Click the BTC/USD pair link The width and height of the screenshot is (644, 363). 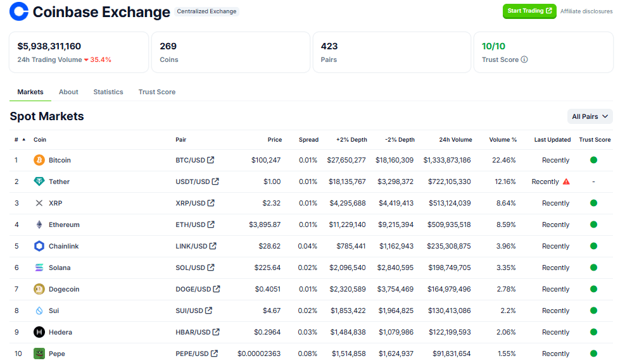[x=190, y=160]
